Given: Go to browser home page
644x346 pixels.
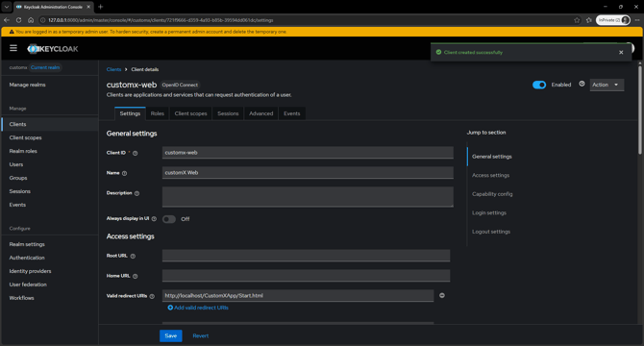Looking at the screenshot, I should point(31,19).
